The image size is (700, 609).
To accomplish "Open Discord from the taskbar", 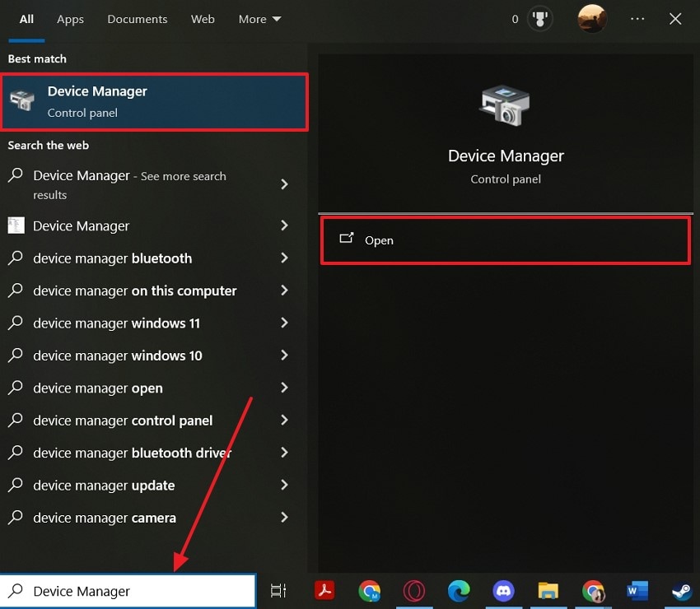I will point(503,591).
